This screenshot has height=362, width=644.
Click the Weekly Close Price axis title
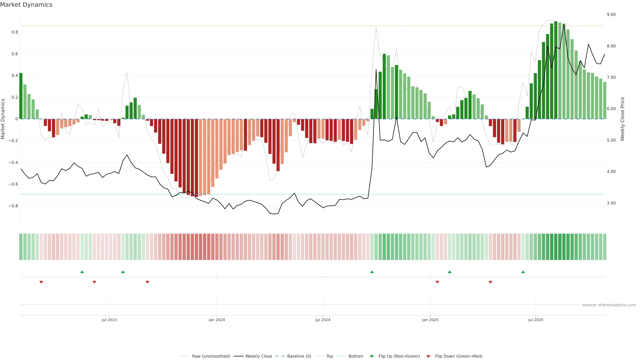point(622,119)
